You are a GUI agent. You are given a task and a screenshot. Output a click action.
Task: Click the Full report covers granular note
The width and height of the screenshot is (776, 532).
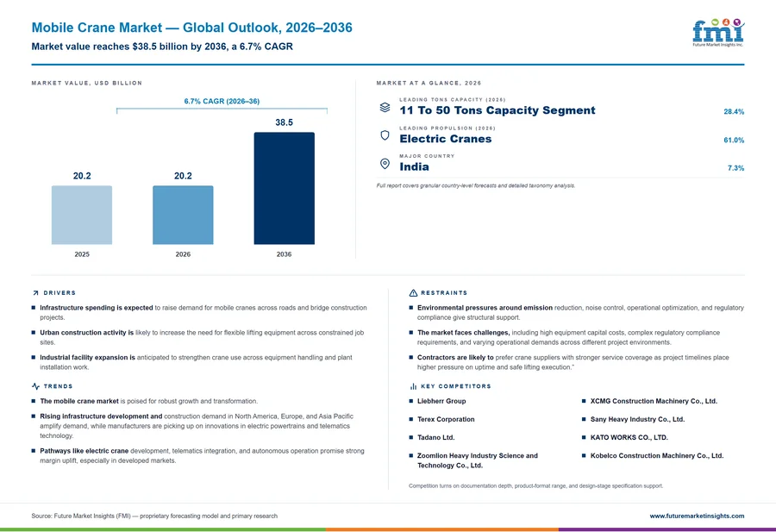point(476,185)
